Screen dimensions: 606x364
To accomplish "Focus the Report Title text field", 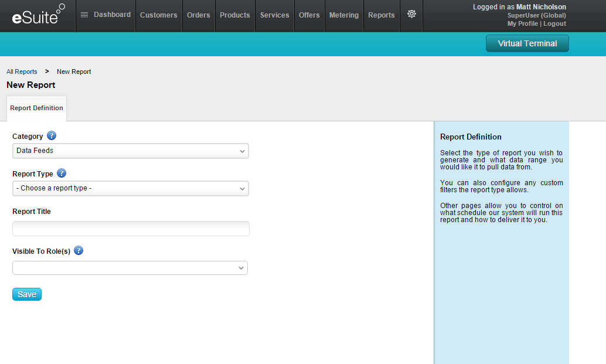I will (x=131, y=229).
